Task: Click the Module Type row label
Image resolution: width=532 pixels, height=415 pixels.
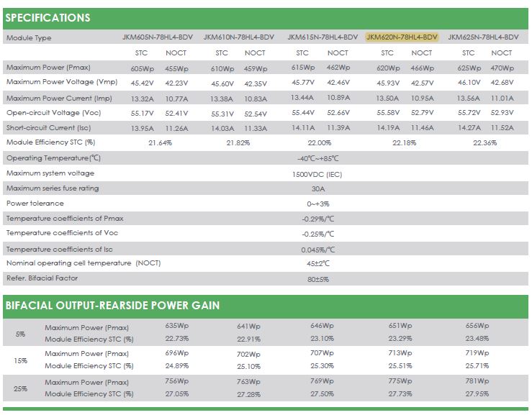Action: pyautogui.click(x=29, y=37)
